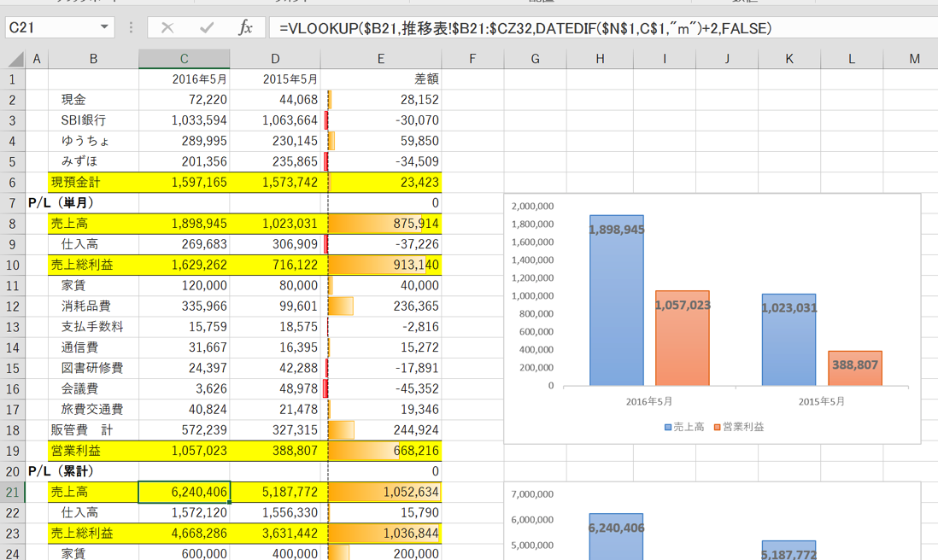Click the cancel (X) formula bar icon
The height and width of the screenshot is (560, 938).
167,27
